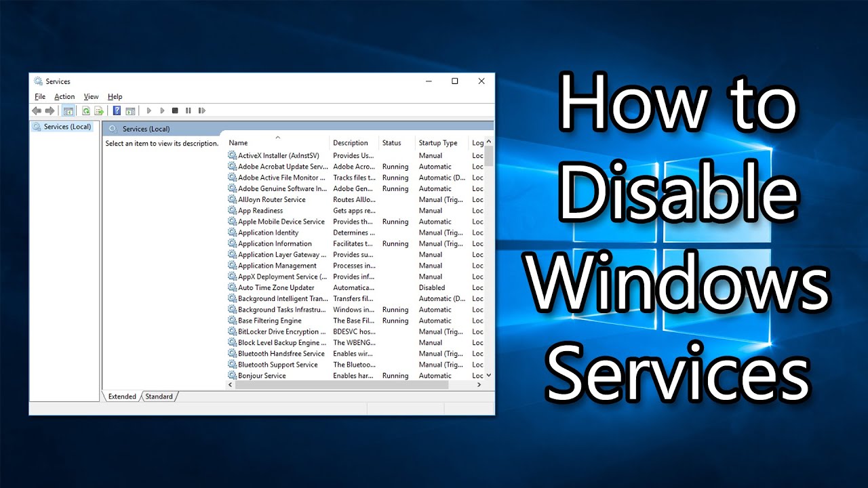Image resolution: width=868 pixels, height=488 pixels.
Task: Click the Startup Type column header
Action: coord(437,142)
